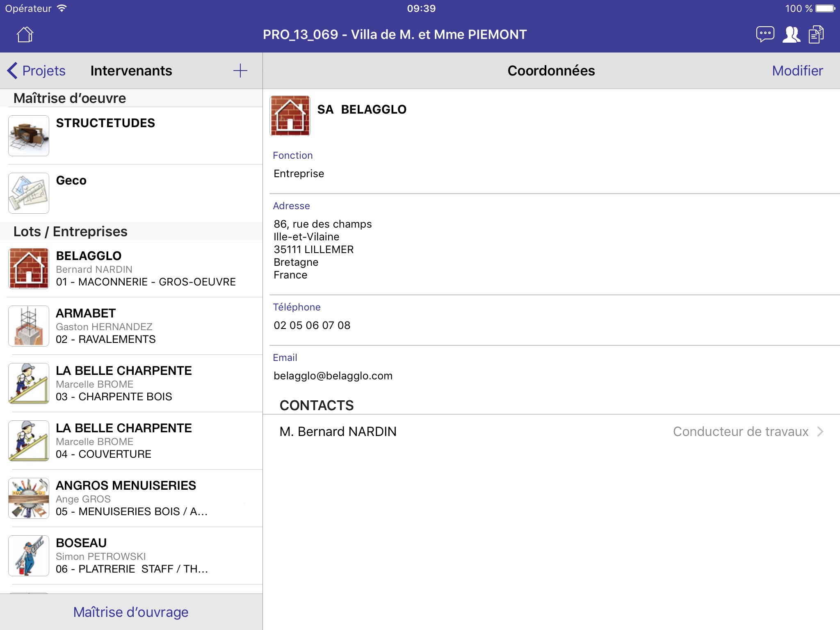840x630 pixels.
Task: Tap the phone number 02 05 06 07 08
Action: click(312, 325)
